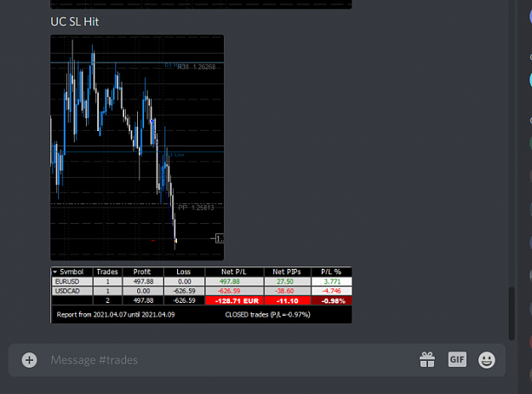
Task: Click the -0.98% total P/L cell
Action: 331,300
